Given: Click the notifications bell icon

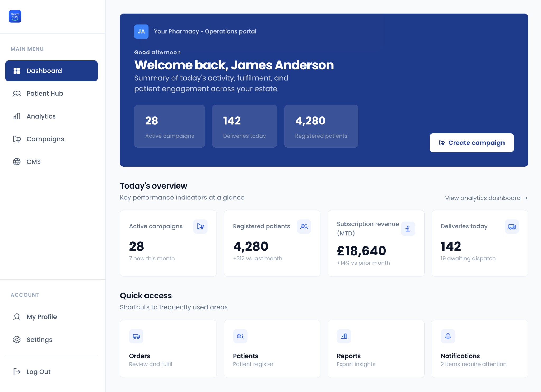Looking at the screenshot, I should pos(448,336).
